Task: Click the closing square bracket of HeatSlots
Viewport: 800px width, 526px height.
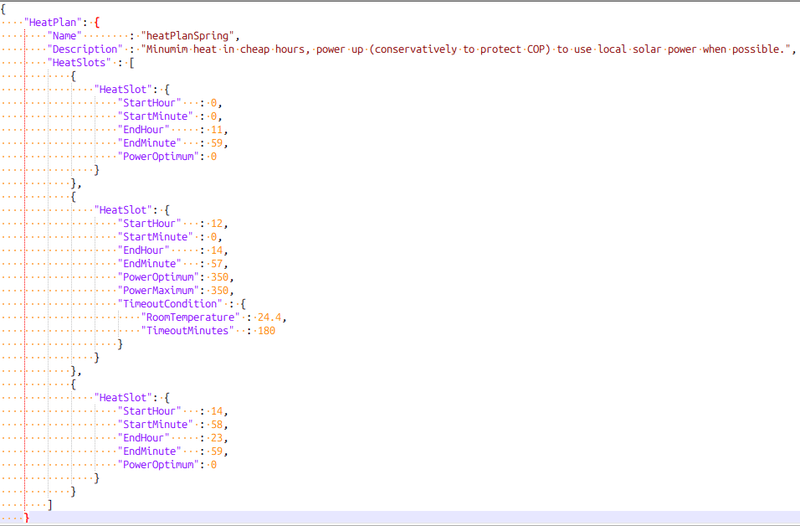Action: pyautogui.click(x=49, y=505)
